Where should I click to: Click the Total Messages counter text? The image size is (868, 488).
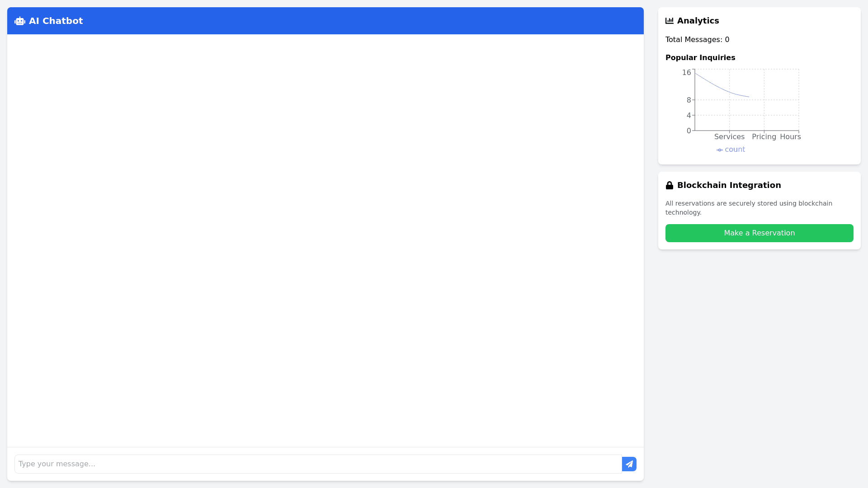point(697,40)
